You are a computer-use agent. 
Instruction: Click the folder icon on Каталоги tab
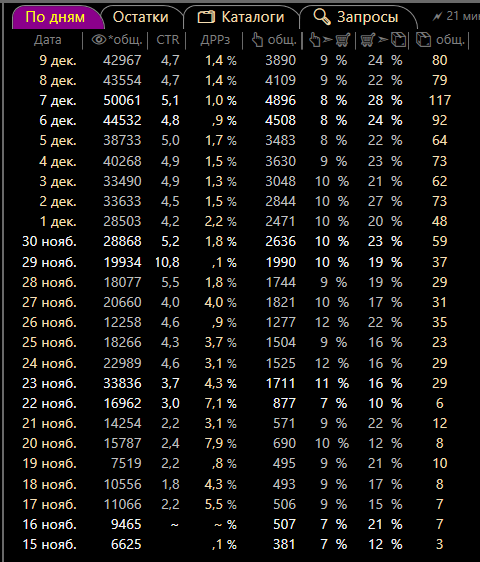point(206,17)
